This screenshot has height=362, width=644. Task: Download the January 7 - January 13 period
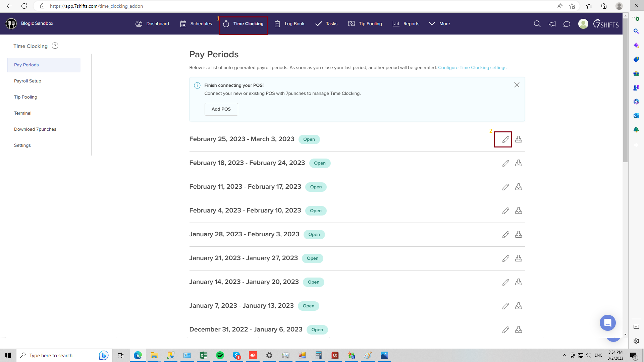519,306
